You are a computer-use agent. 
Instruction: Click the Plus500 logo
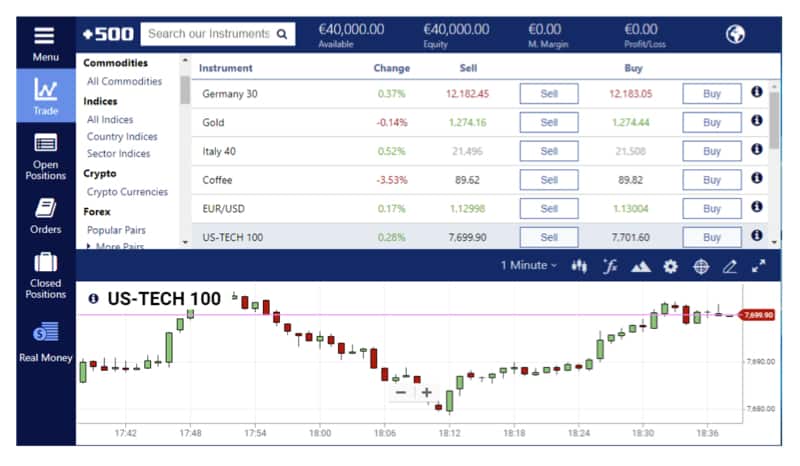[x=108, y=34]
